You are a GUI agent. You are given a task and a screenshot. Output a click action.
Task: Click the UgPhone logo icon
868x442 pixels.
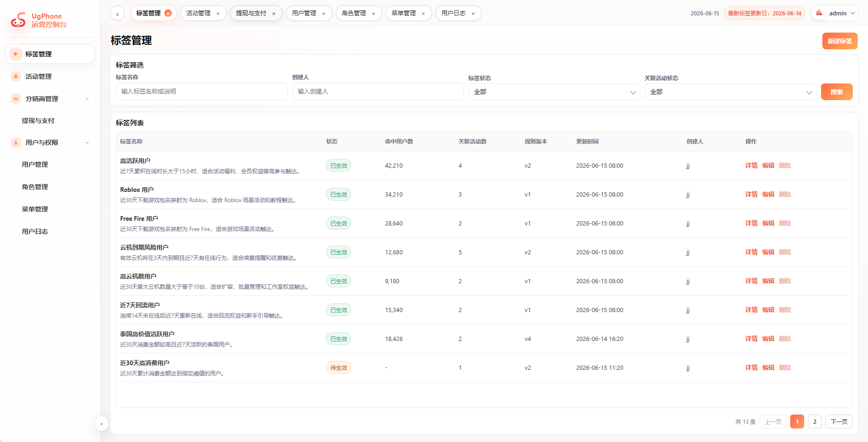pos(19,20)
